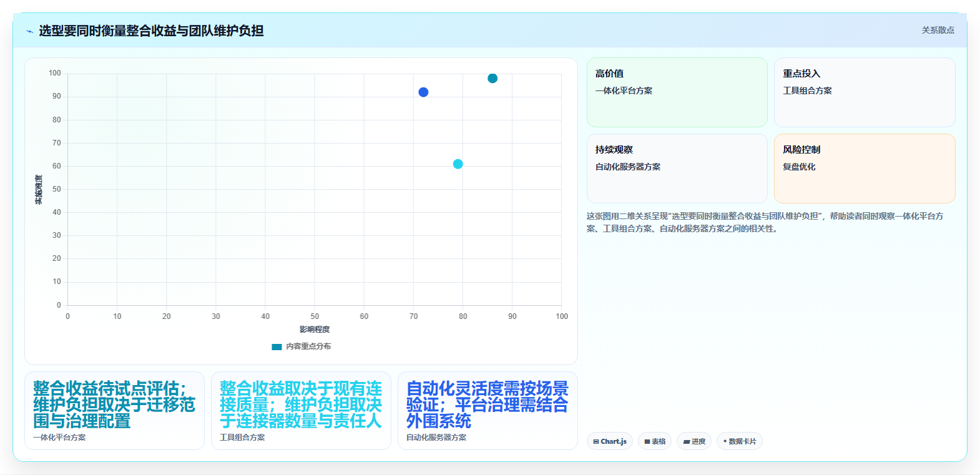Click the chart description paragraph starting 这张图用二维关系
Screen dimensions: 980x475
[x=765, y=222]
